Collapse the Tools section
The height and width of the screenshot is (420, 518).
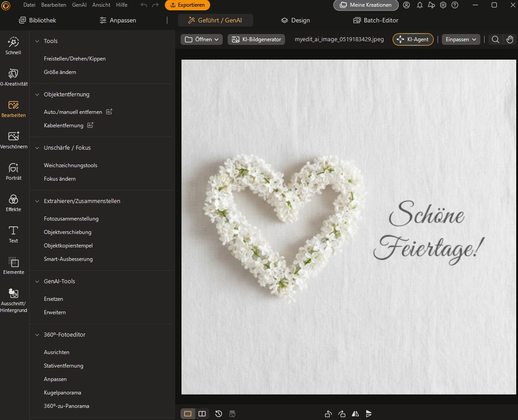tap(37, 41)
